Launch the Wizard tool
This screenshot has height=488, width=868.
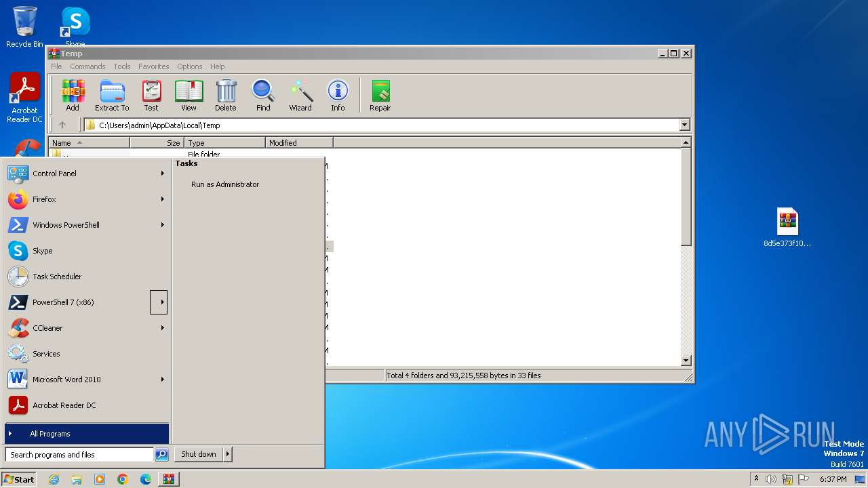pos(300,96)
